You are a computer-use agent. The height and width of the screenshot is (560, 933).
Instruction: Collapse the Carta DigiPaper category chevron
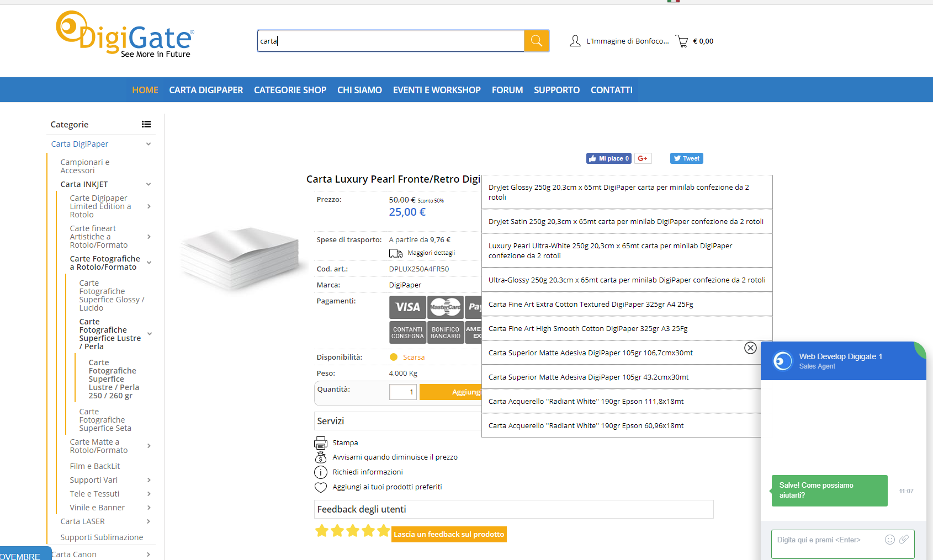coord(149,144)
